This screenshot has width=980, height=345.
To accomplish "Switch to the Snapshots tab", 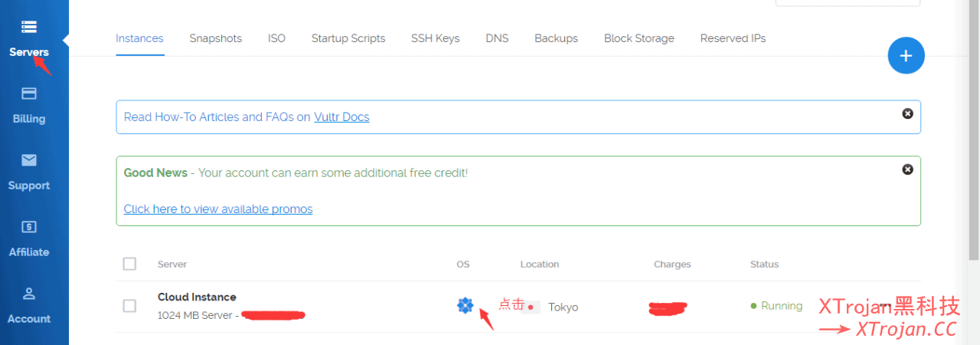I will click(x=215, y=38).
